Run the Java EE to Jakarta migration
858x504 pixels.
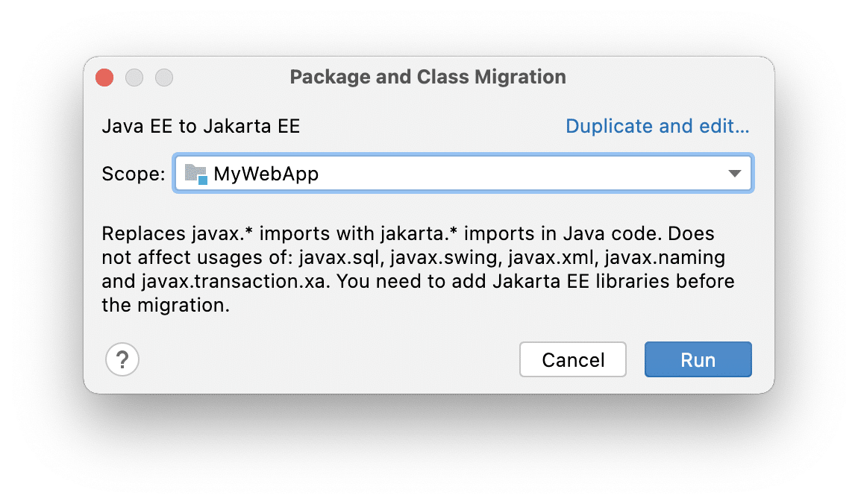(x=698, y=359)
